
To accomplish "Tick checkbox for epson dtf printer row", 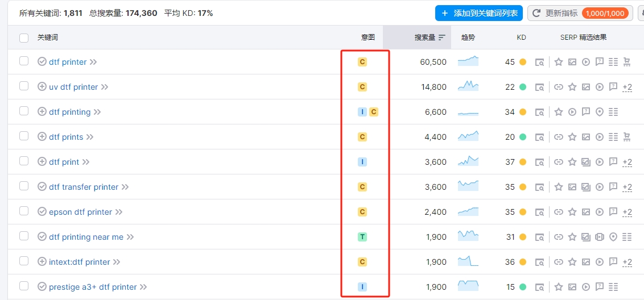I will tap(24, 211).
